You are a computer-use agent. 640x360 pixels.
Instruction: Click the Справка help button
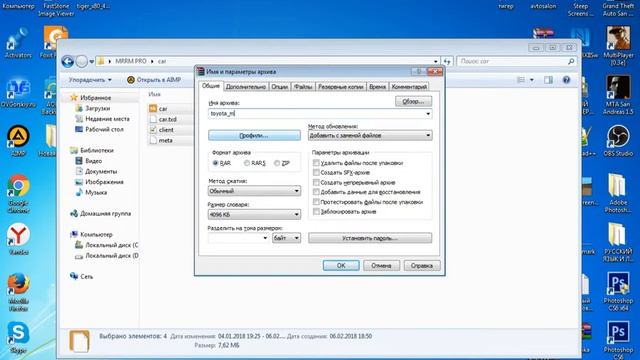(422, 265)
